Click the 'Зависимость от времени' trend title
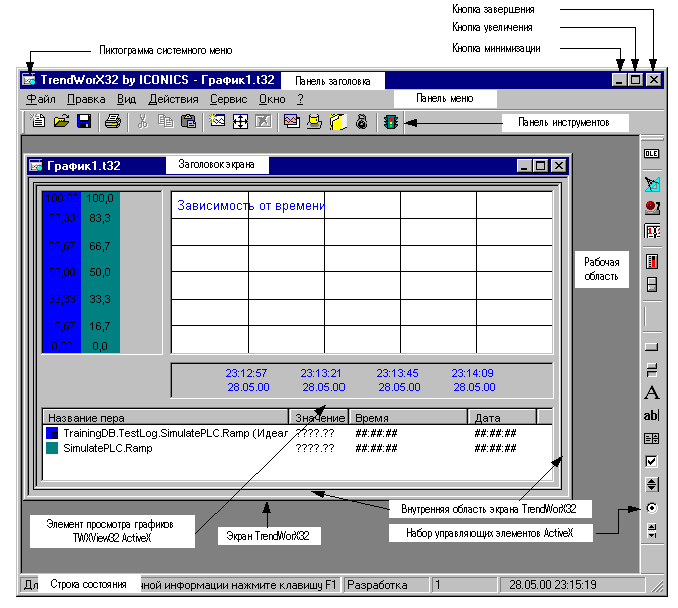678x608 pixels. click(x=251, y=205)
